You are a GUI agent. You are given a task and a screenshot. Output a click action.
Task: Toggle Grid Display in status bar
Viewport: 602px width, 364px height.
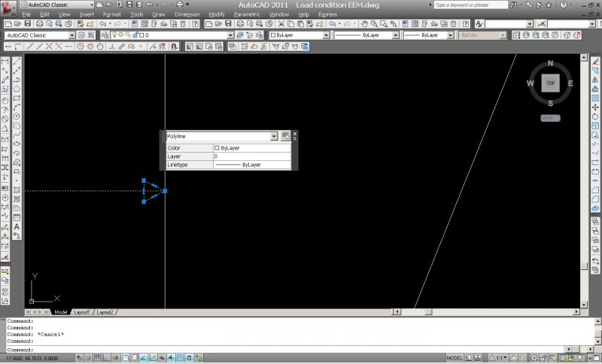(x=98, y=358)
